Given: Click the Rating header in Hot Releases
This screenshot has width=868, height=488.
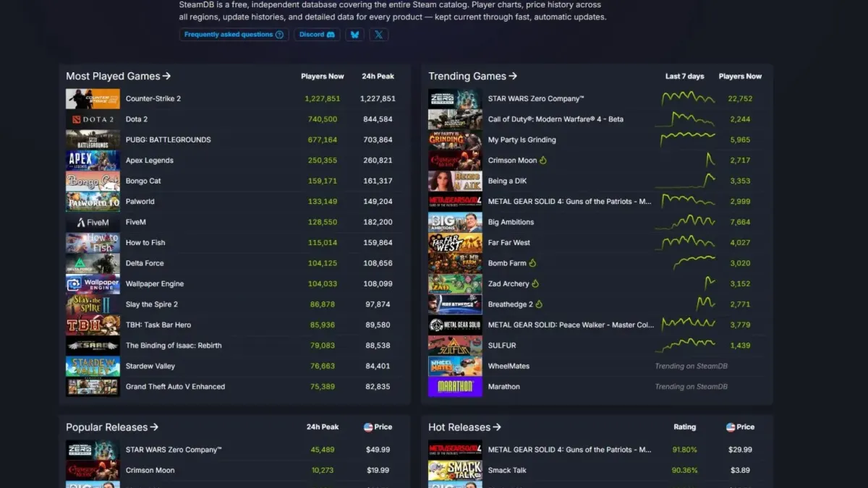Looking at the screenshot, I should tap(685, 427).
